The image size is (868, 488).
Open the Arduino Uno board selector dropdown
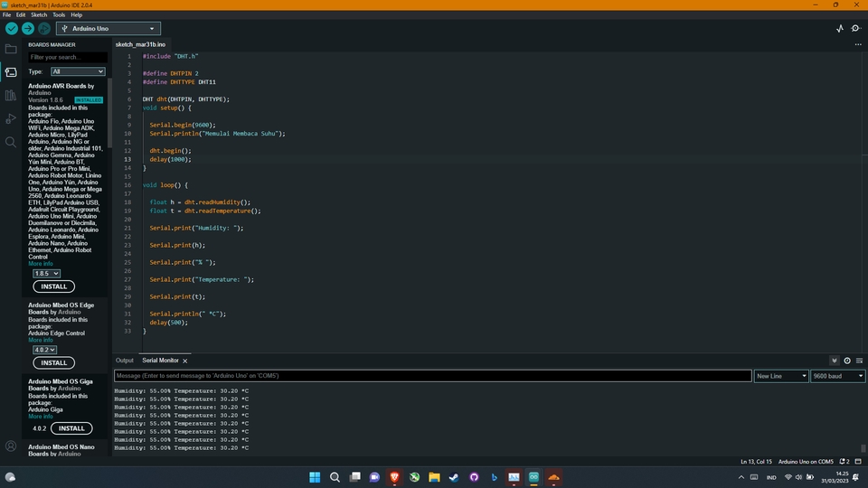pos(108,28)
